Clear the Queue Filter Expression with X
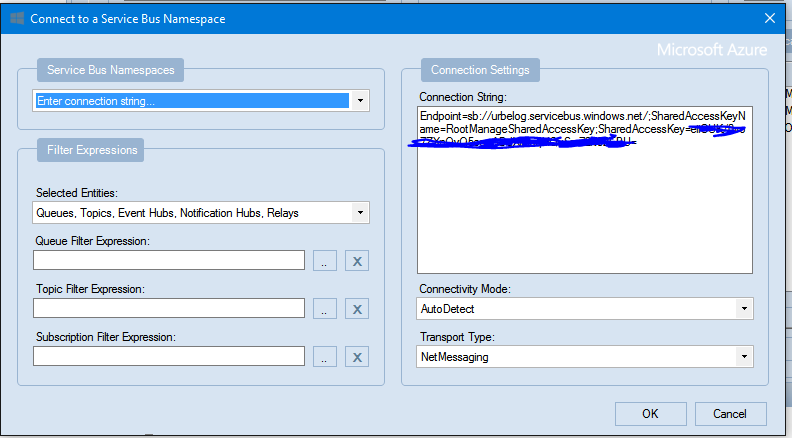The height and width of the screenshot is (438, 792). coord(358,260)
